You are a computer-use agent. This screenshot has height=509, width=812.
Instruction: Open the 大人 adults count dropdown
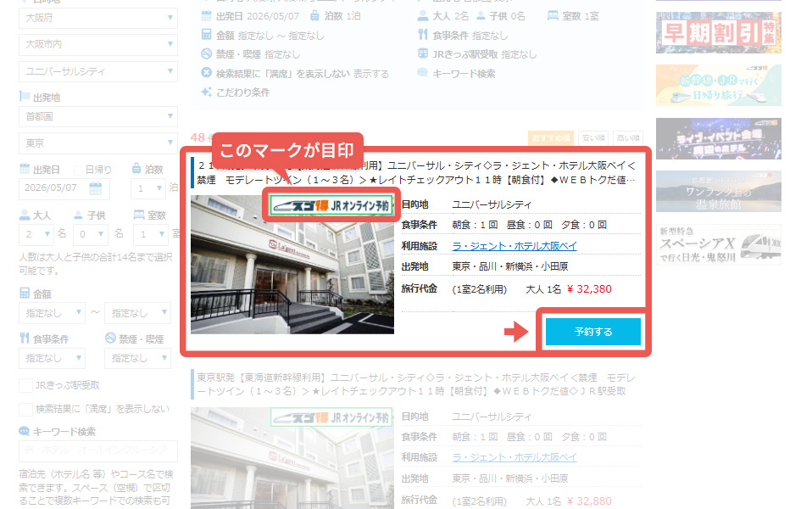pyautogui.click(x=36, y=234)
